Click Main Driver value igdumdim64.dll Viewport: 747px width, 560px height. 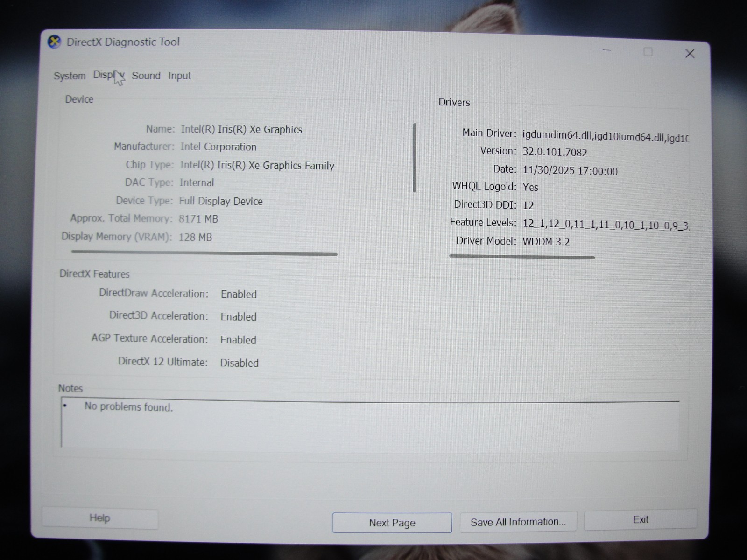(606, 136)
